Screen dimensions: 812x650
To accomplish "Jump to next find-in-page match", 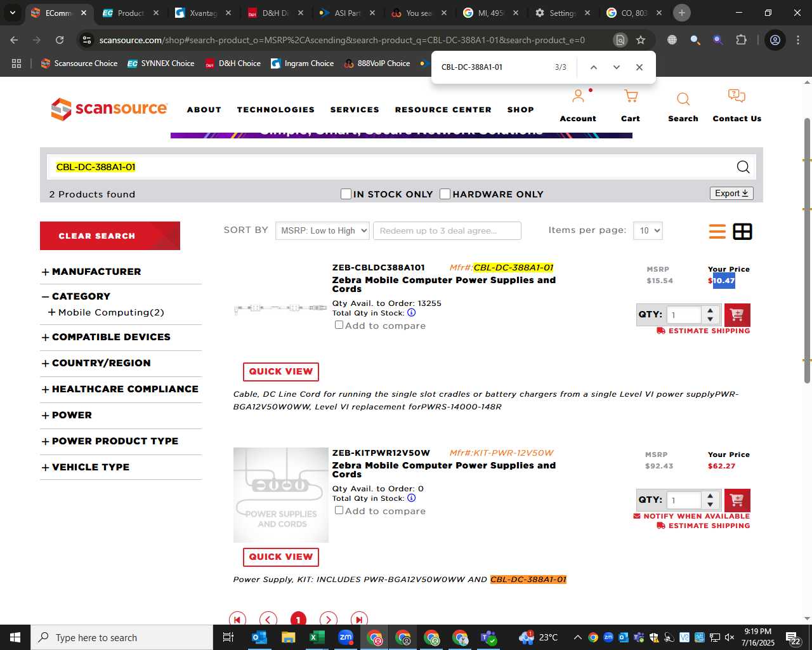I will [x=616, y=67].
